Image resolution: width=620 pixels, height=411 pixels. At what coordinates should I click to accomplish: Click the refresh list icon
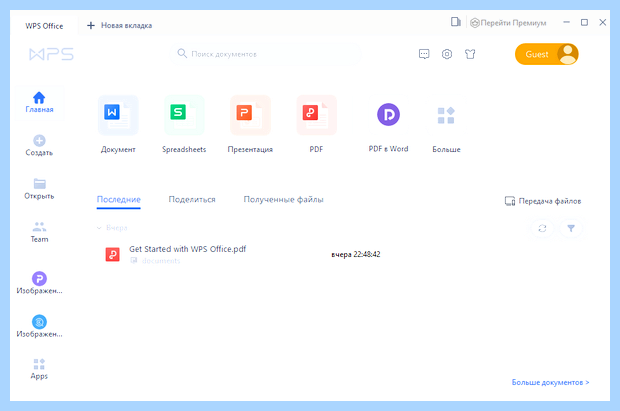pos(542,228)
